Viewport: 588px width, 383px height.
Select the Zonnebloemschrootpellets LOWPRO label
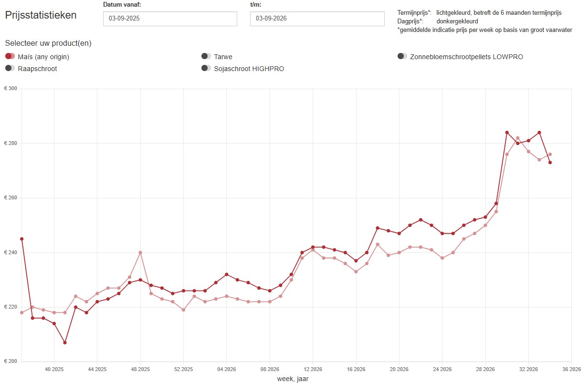[x=467, y=57]
